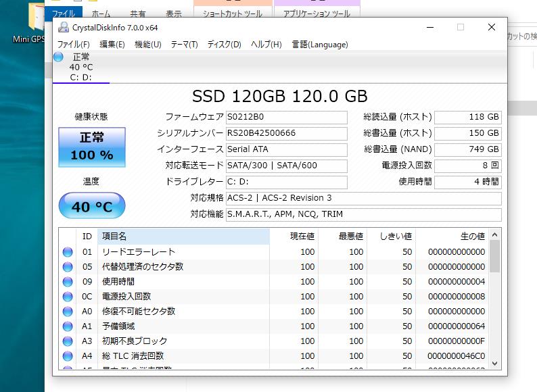
Task: Click status orb for row A4 総 TLC 消去回数
Action: [x=68, y=356]
